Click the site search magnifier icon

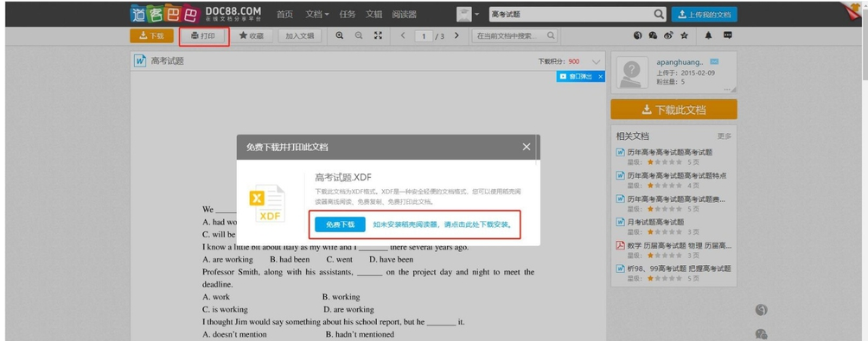point(659,15)
